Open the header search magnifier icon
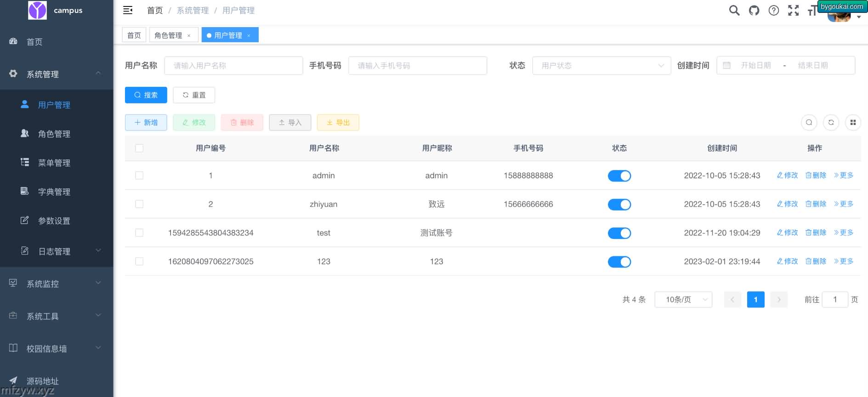This screenshot has height=397, width=868. coord(734,10)
